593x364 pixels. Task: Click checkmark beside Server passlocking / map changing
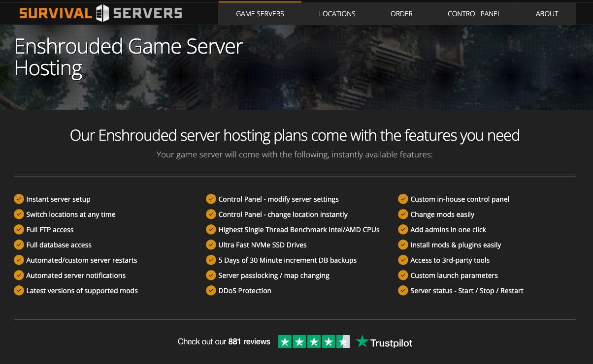coord(211,275)
